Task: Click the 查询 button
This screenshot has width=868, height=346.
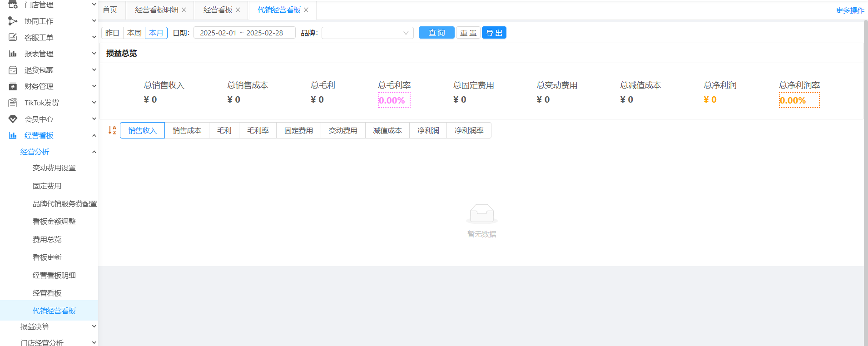Action: click(x=436, y=33)
